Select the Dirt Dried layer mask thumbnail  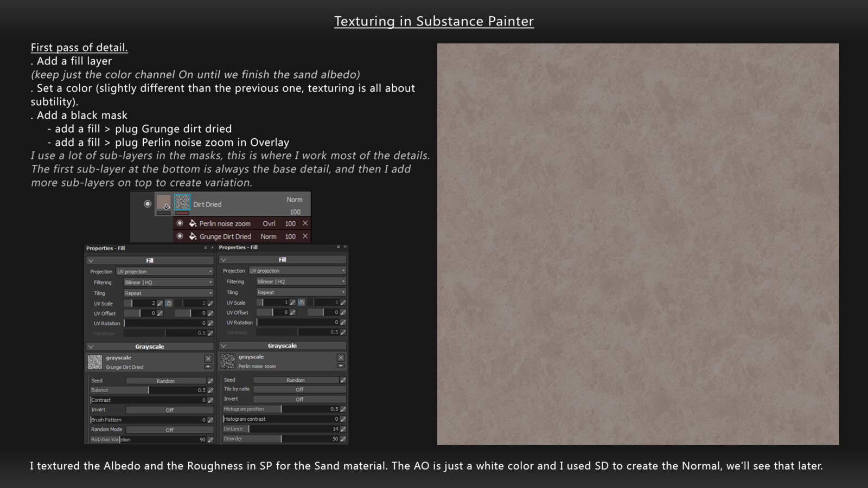pos(182,203)
